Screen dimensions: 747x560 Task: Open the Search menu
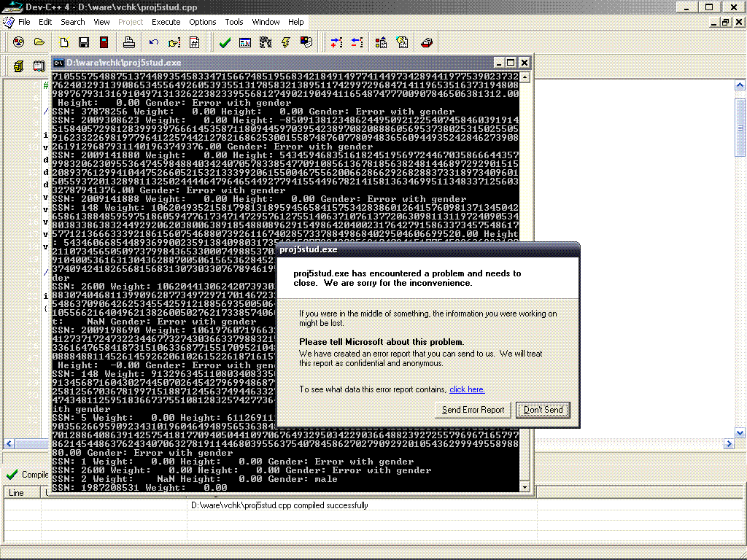pos(73,22)
